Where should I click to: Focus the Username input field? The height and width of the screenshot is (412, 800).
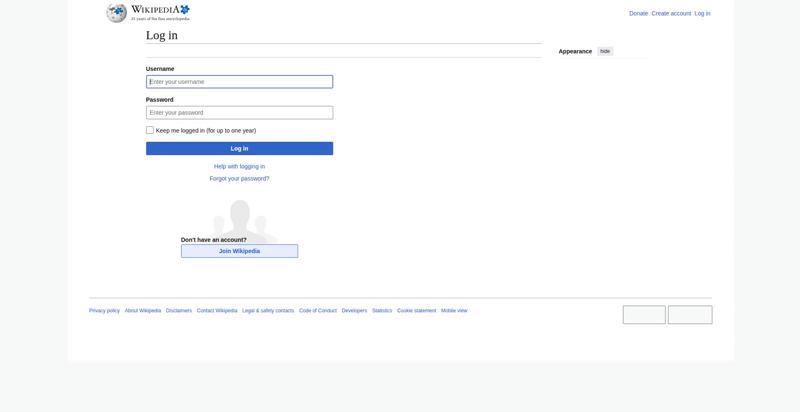[x=239, y=82]
